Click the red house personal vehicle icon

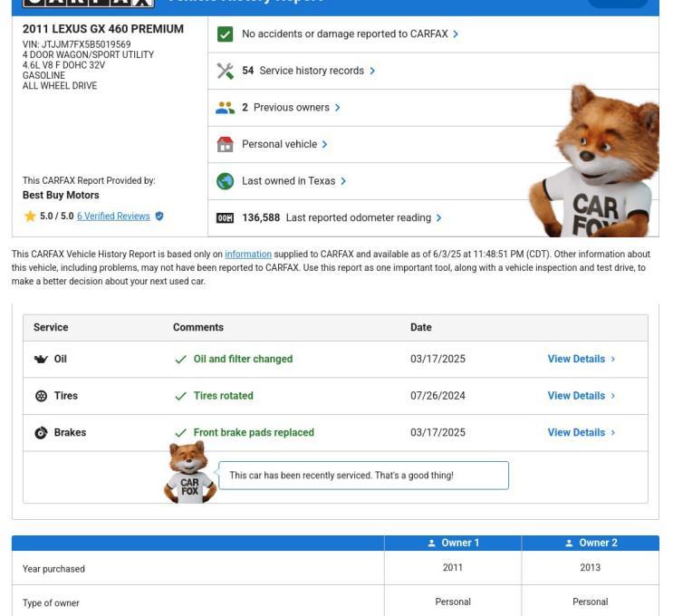tap(225, 144)
